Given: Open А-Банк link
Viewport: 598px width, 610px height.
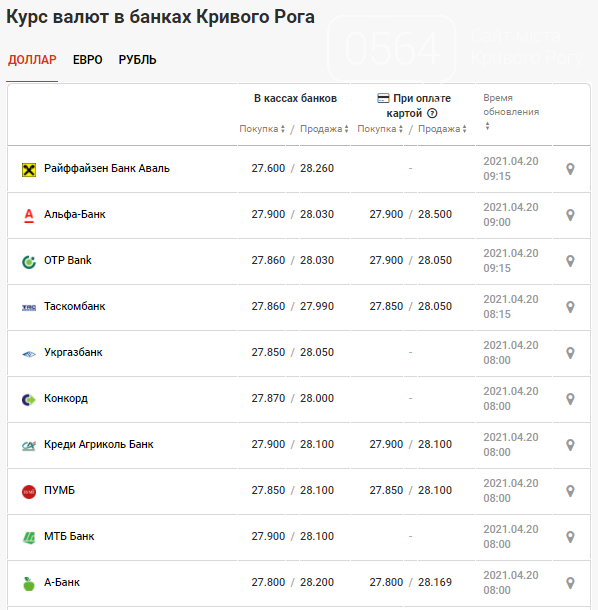Looking at the screenshot, I should 62,582.
